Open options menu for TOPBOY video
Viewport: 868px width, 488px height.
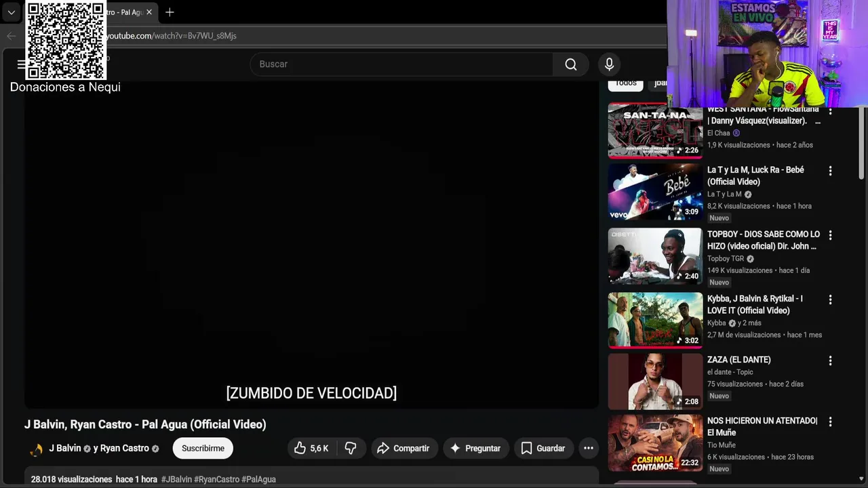pyautogui.click(x=830, y=235)
